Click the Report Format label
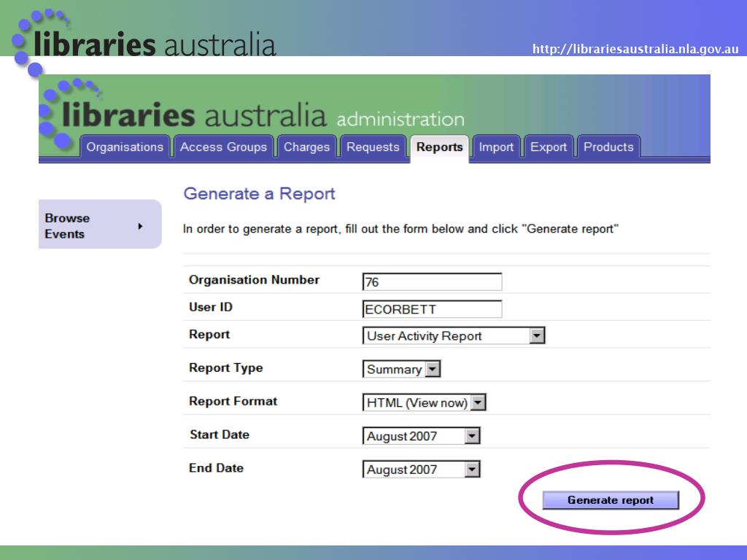 point(233,401)
